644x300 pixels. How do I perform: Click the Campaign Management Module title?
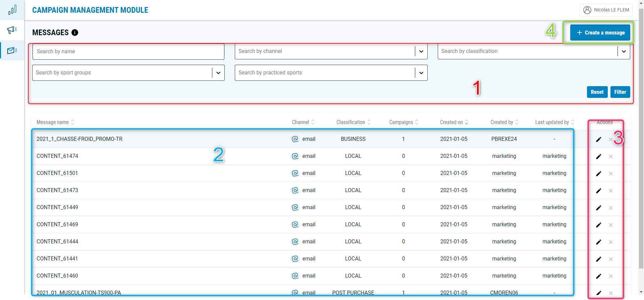[x=90, y=10]
